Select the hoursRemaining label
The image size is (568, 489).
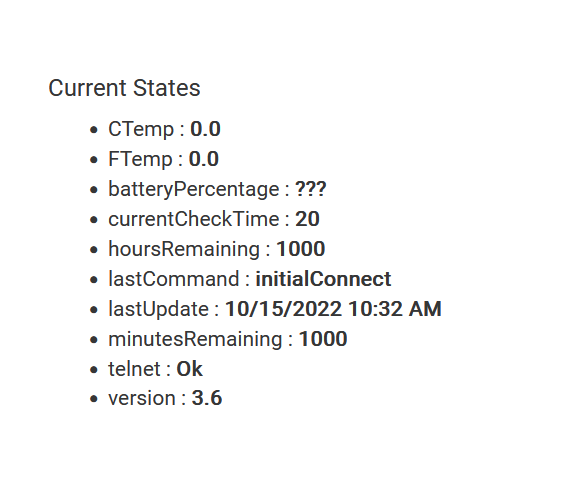[x=184, y=249]
